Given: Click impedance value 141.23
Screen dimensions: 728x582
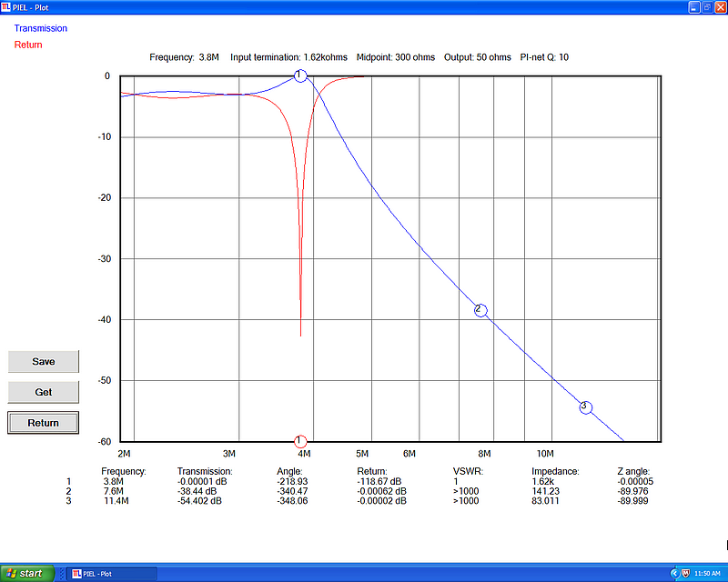Looking at the screenshot, I should point(545,491).
